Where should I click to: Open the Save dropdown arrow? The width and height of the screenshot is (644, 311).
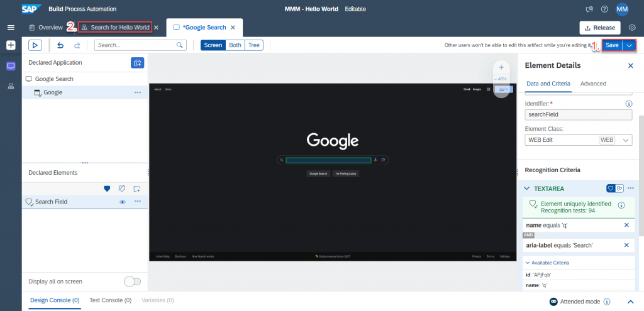pyautogui.click(x=629, y=45)
